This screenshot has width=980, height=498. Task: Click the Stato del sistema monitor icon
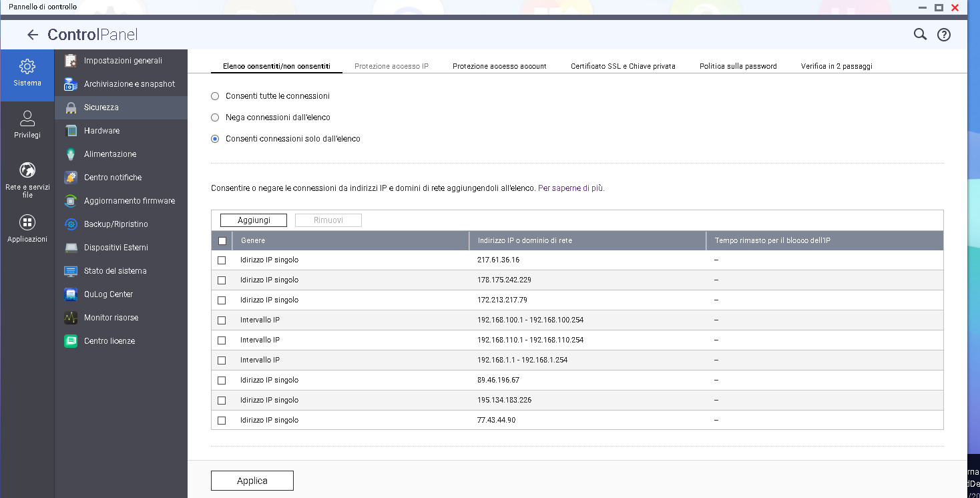coord(71,271)
